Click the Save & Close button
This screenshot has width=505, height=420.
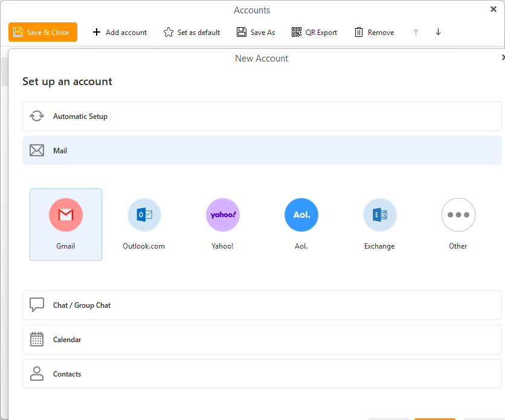pos(43,32)
